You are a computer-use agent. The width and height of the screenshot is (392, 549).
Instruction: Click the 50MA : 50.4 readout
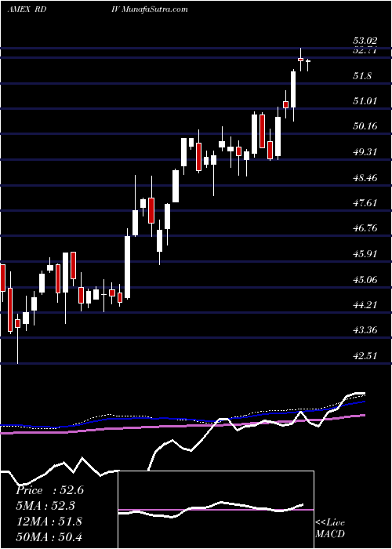point(49,536)
